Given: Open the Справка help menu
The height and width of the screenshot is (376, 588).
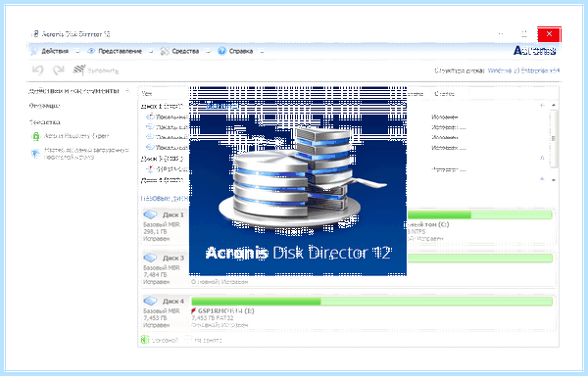Looking at the screenshot, I should coord(241,51).
